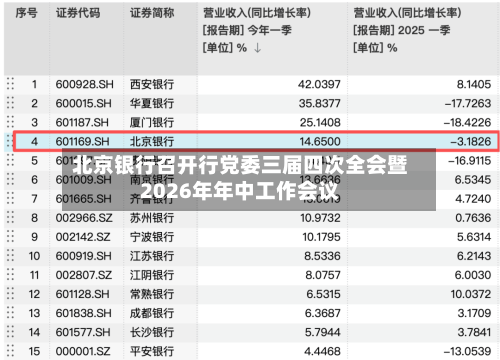Screen dimensions: 500x360
Task: Select the drag handle of row 3 厦门银行
Action: pyautogui.click(x=10, y=122)
